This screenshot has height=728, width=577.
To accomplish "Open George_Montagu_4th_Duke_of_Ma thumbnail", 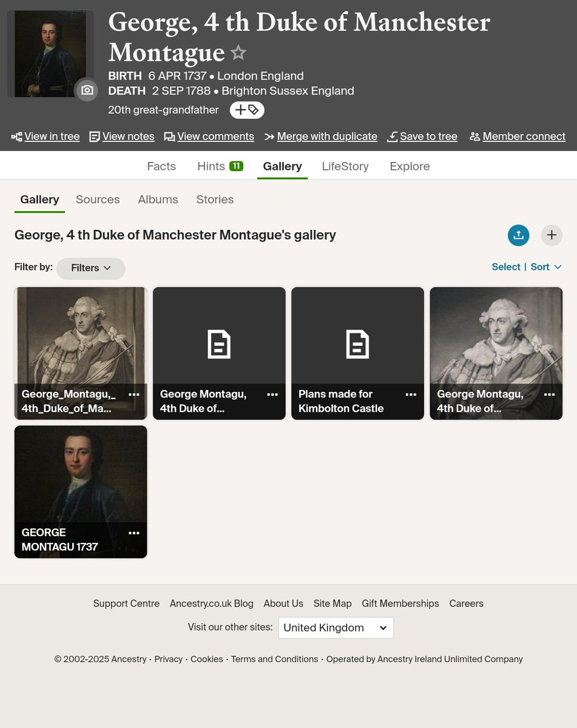I will point(81,353).
